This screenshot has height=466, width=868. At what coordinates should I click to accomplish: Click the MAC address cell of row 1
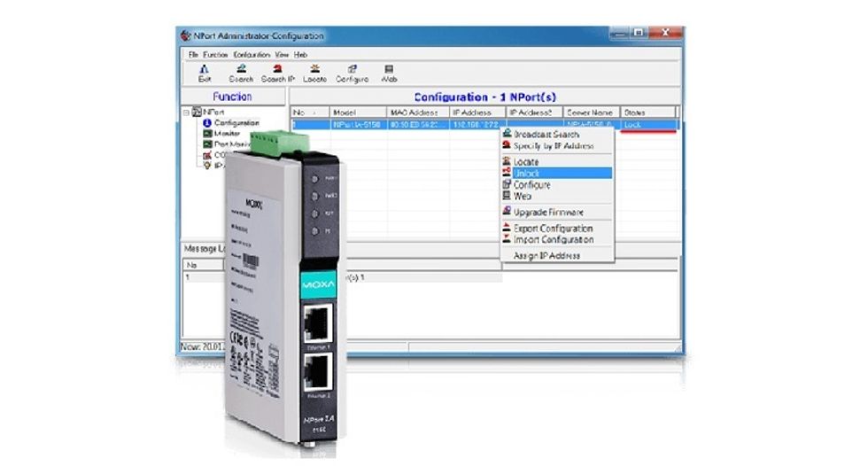click(x=418, y=125)
